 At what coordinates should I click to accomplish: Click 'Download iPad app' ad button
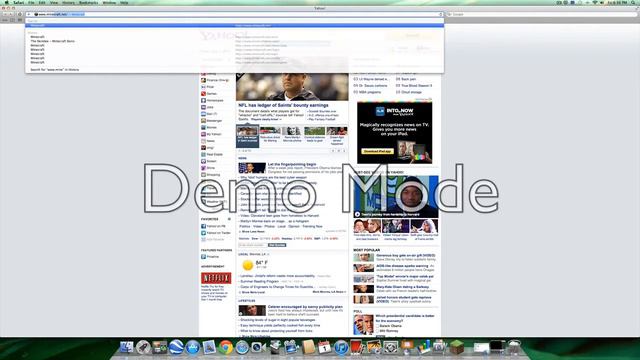coord(377,151)
